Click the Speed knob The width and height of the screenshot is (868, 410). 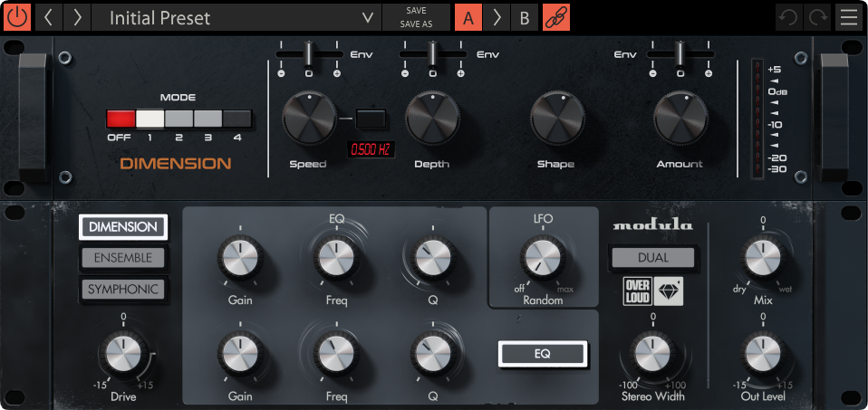[310, 118]
